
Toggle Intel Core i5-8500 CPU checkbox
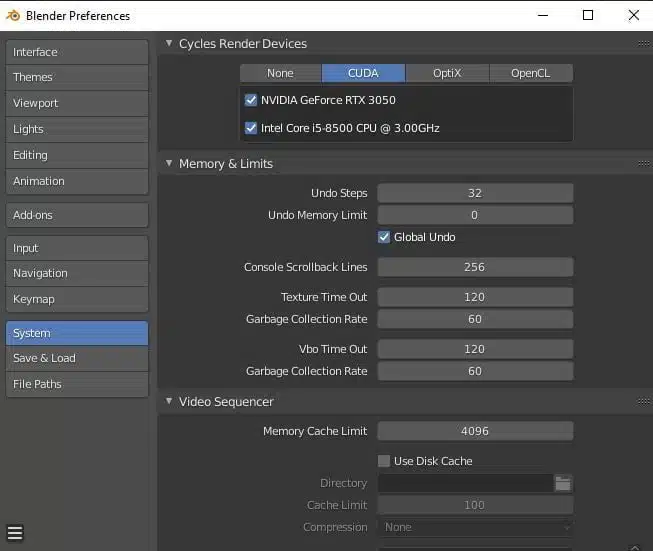pos(251,128)
